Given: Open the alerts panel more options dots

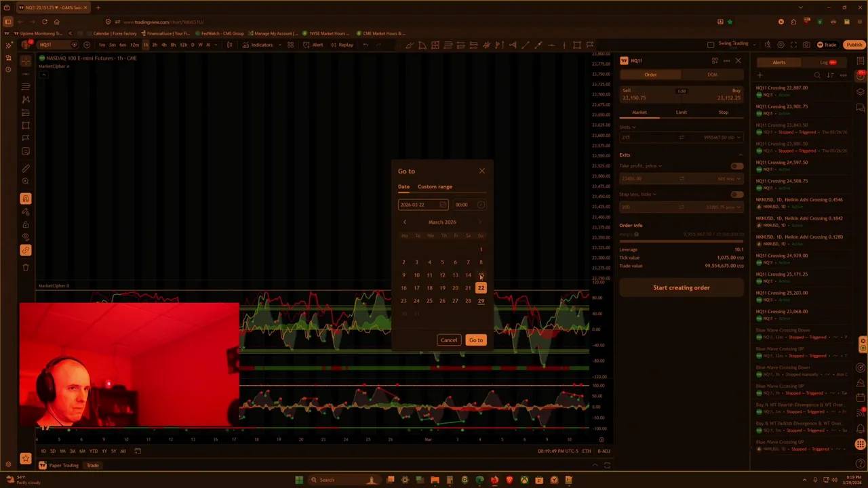Looking at the screenshot, I should [x=843, y=75].
